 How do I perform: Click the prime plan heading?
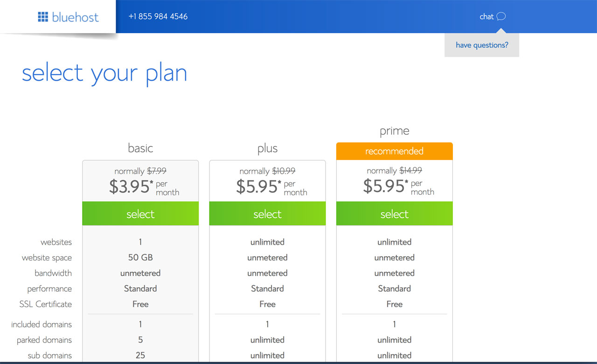394,131
